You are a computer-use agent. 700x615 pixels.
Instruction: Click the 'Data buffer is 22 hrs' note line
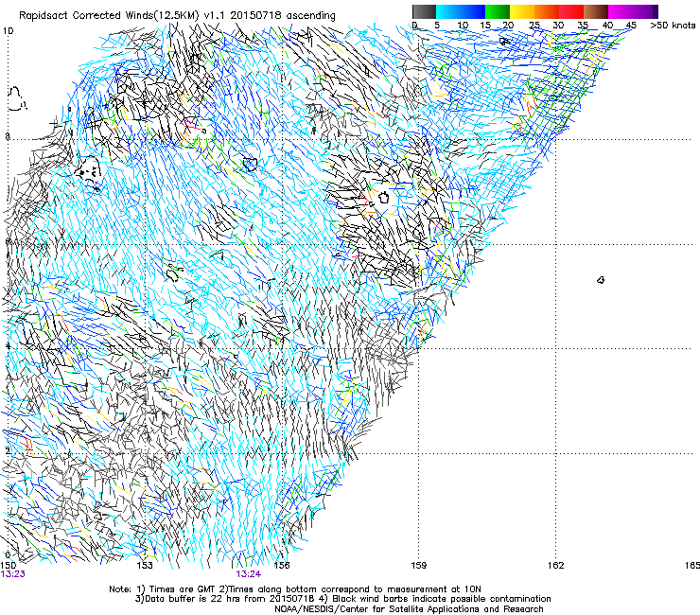[x=342, y=599]
